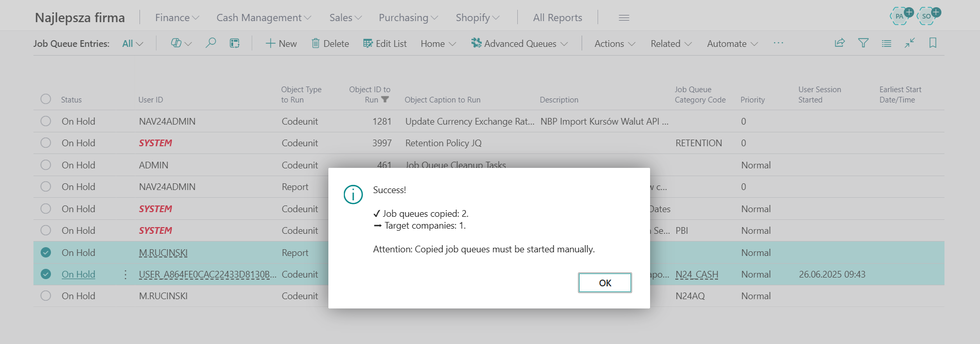Open row options dots for USER_A864 row
This screenshot has height=344, width=980.
pyautogui.click(x=126, y=274)
